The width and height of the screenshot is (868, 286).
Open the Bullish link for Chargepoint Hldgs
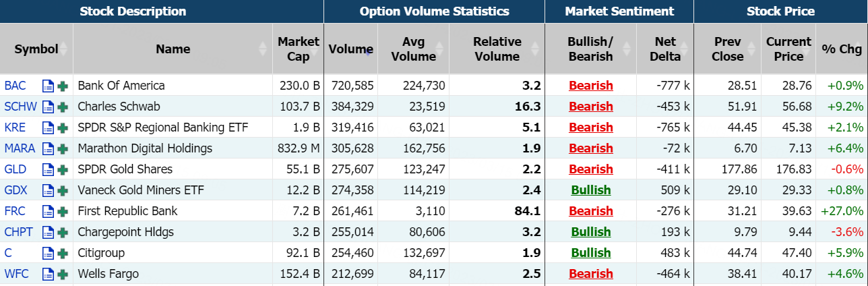pos(591,232)
